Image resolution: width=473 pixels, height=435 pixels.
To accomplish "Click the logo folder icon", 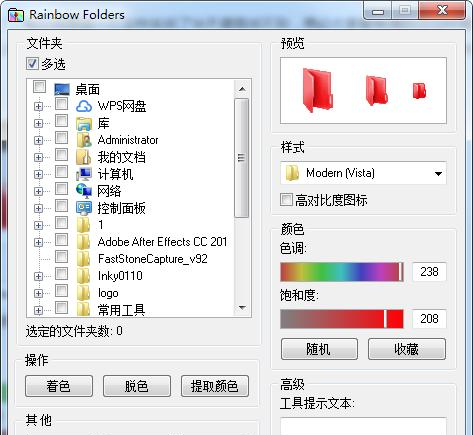I will point(83,293).
